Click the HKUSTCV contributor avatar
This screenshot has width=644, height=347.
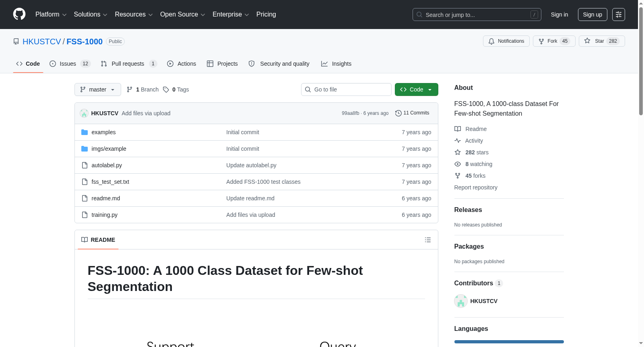pos(461,301)
